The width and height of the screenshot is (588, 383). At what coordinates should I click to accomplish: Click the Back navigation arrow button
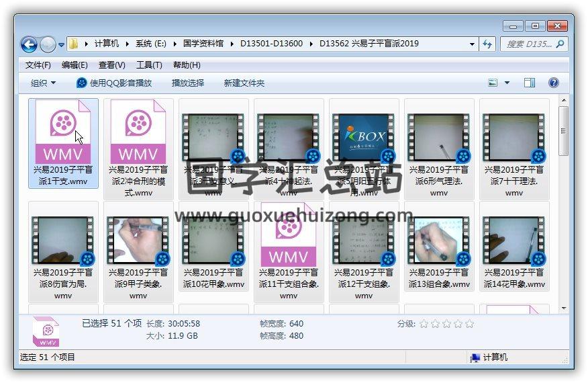[x=29, y=44]
